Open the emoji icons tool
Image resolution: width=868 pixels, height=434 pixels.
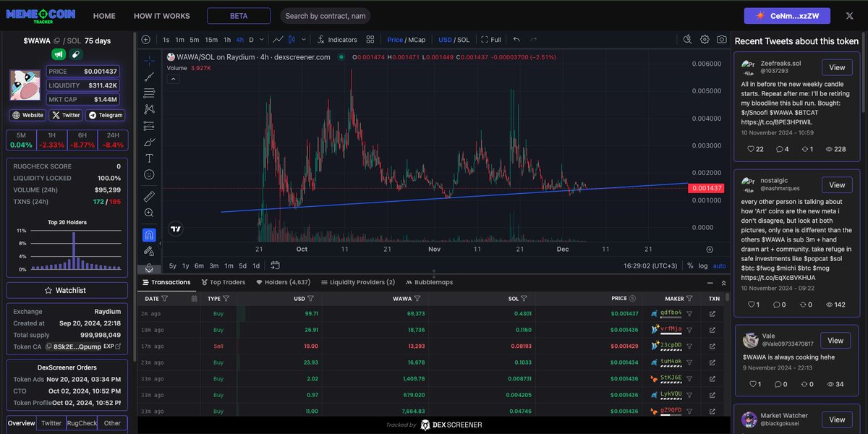[x=149, y=175]
